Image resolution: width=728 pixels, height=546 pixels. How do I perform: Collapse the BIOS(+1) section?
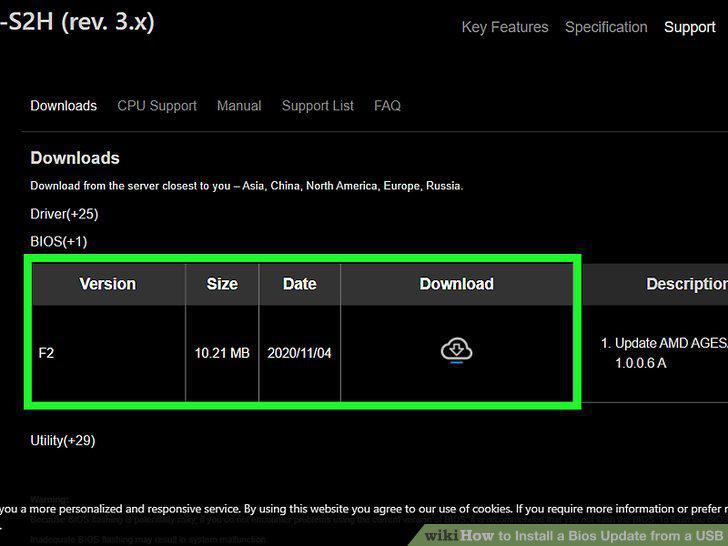[58, 241]
